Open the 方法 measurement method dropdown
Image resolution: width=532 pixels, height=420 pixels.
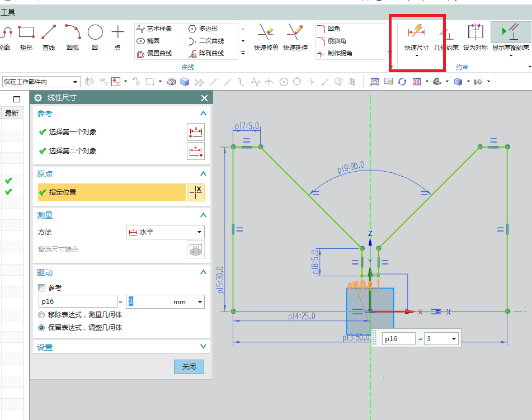[165, 232]
